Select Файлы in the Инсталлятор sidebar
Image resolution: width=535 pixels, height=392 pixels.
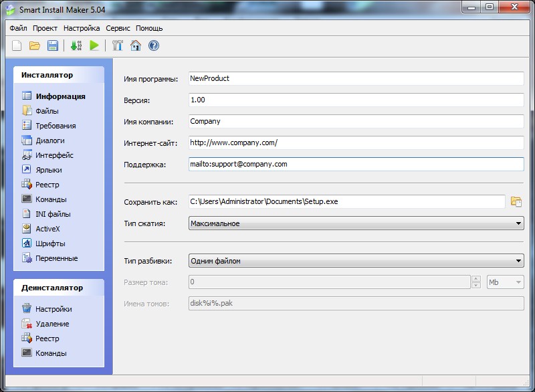pyautogui.click(x=47, y=111)
